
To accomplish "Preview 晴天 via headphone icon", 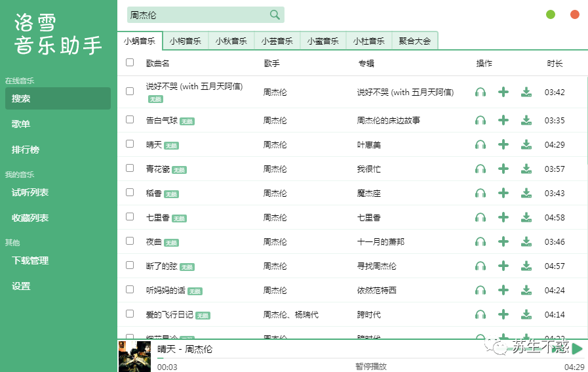I will 480,144.
